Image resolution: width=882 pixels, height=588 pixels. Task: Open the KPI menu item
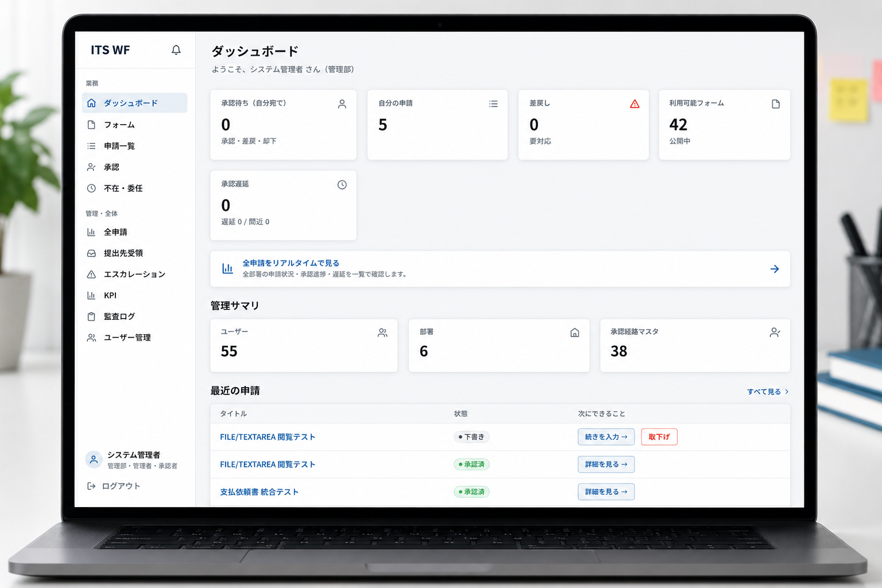pos(134,295)
